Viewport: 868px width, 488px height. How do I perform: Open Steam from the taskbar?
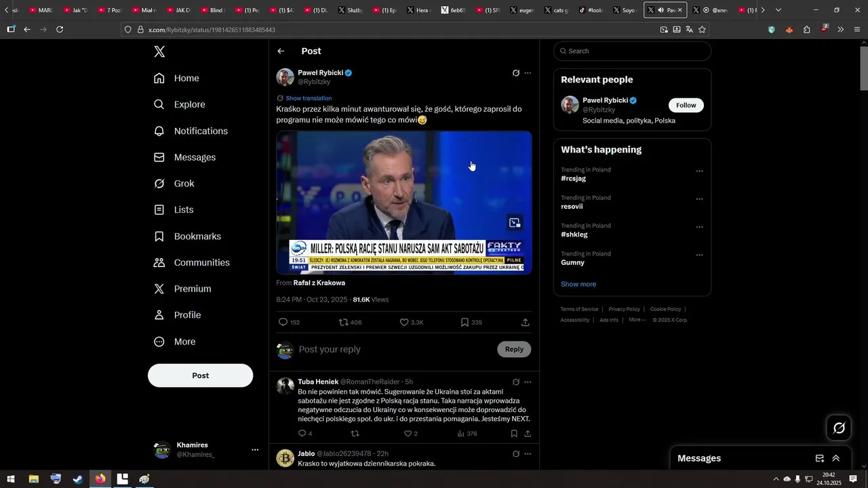tap(78, 479)
